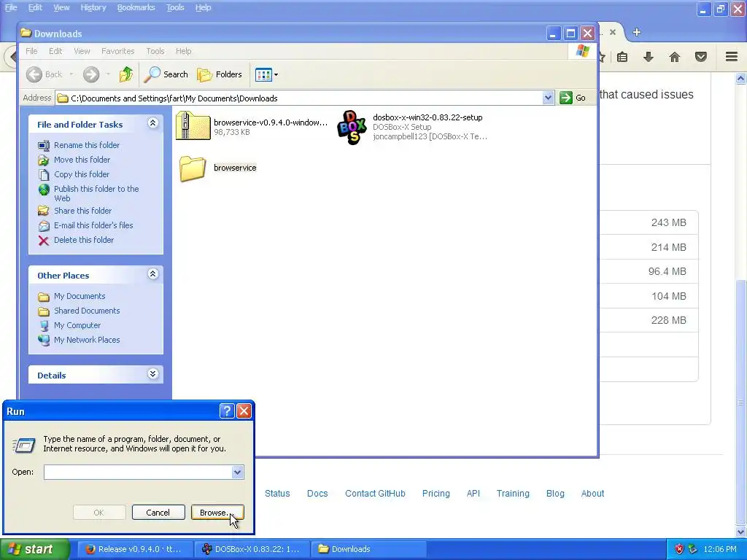Open the Explorer Tools menu

[155, 51]
